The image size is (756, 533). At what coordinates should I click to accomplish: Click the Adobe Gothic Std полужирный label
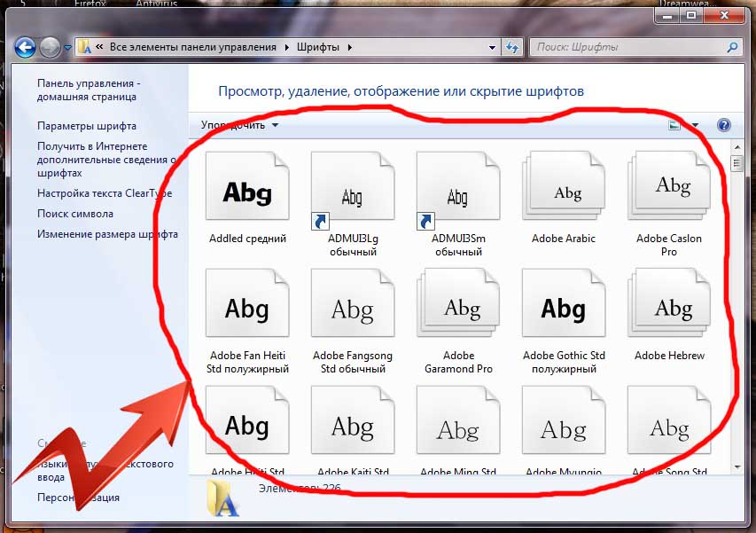click(x=564, y=362)
